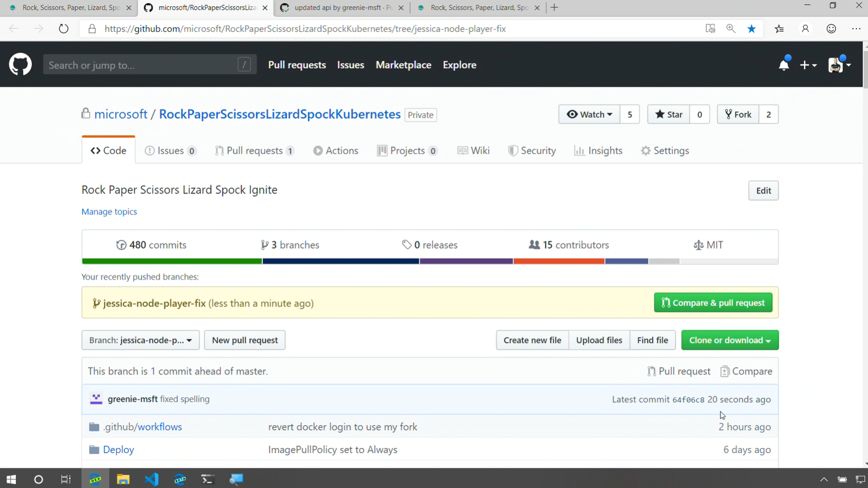This screenshot has width=868, height=488.
Task: Launch Visual Studio Code from taskbar
Action: [x=152, y=479]
